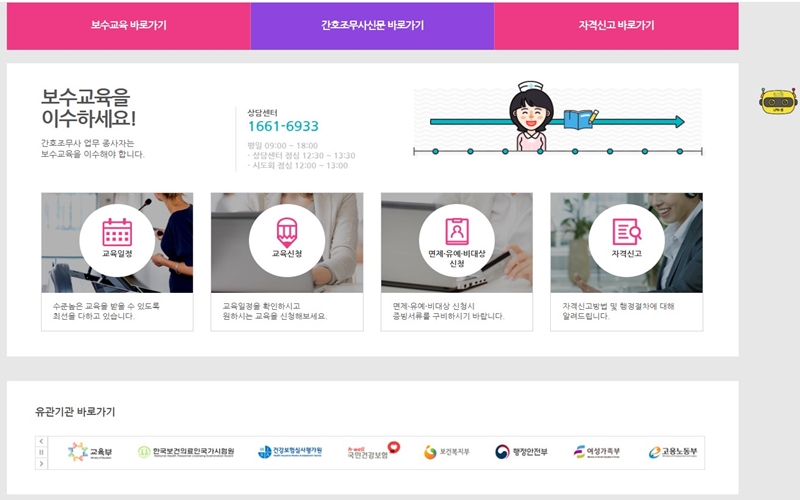
Task: Open the 자격신고방법 및 행정절차 card description
Action: pyautogui.click(x=618, y=311)
